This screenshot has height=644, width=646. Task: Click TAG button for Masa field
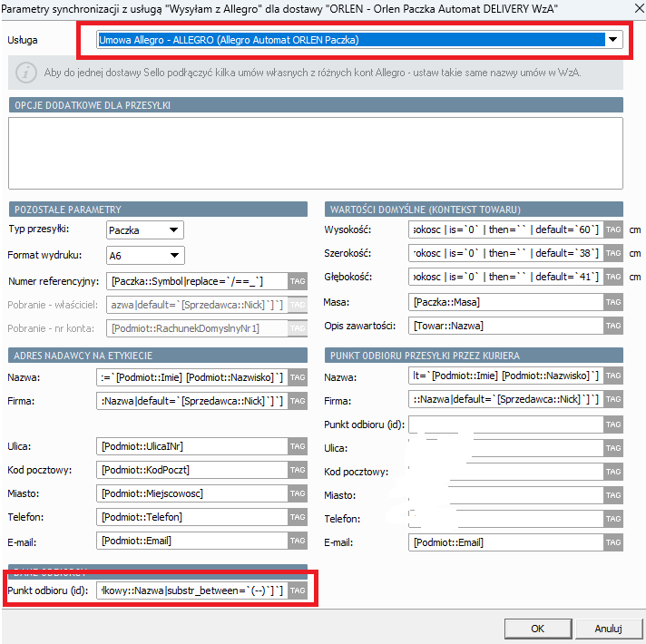click(613, 302)
